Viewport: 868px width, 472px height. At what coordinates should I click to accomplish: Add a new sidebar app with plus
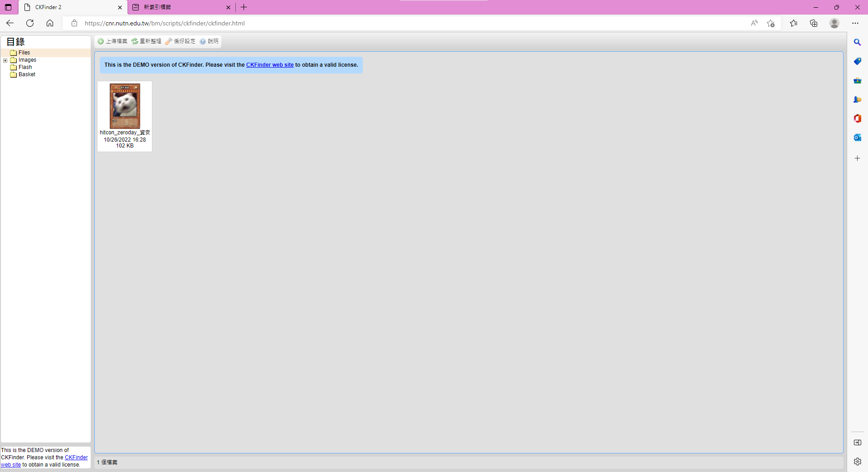[x=857, y=158]
